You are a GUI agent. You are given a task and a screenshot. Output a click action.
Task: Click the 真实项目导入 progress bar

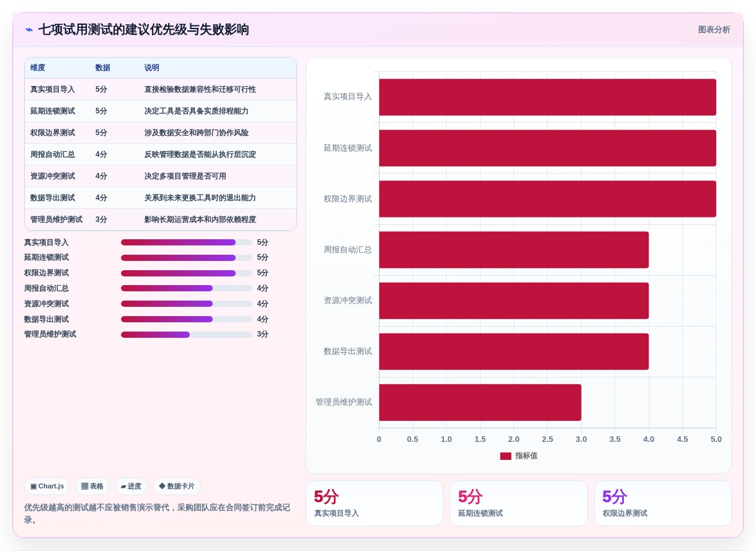tap(186, 242)
